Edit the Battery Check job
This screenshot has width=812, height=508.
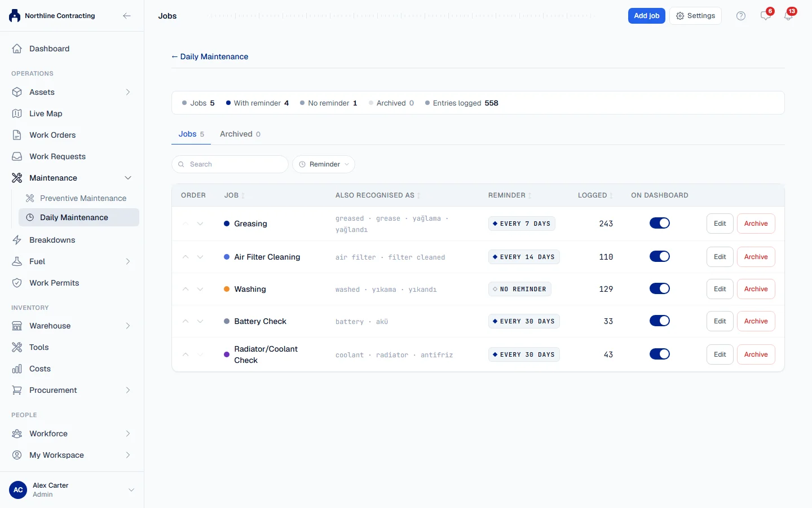(720, 321)
